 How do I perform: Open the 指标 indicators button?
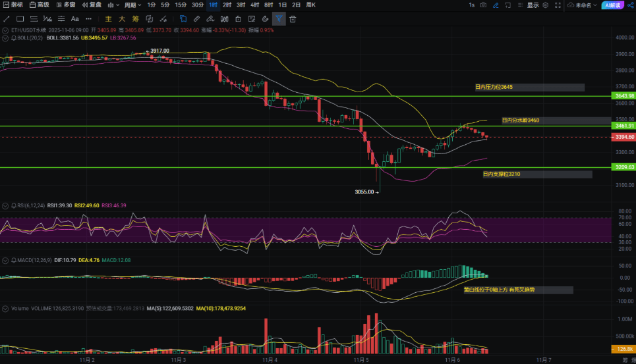[x=13, y=5]
